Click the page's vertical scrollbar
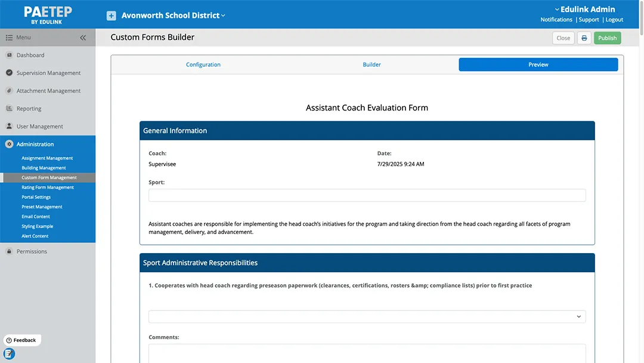This screenshot has width=644, height=363. 642,17
